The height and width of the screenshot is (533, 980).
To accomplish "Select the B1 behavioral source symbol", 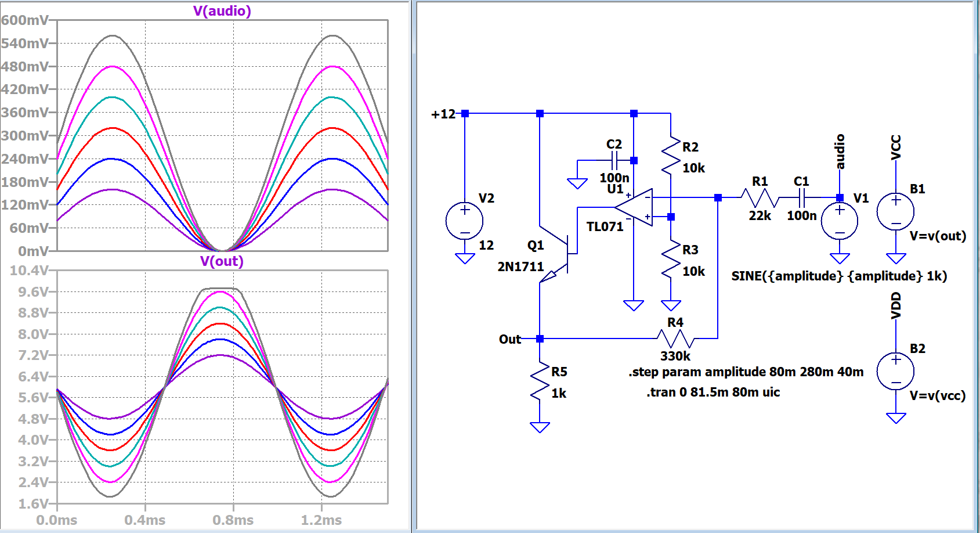I will [895, 212].
